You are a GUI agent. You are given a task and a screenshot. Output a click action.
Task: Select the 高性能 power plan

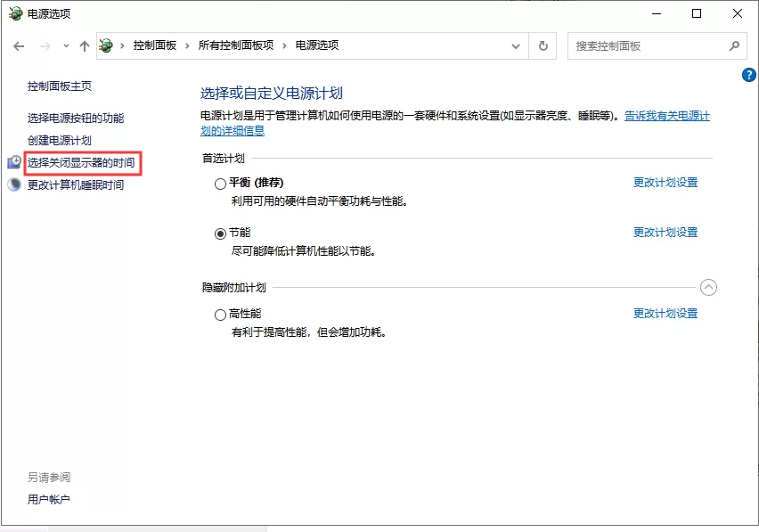[218, 314]
